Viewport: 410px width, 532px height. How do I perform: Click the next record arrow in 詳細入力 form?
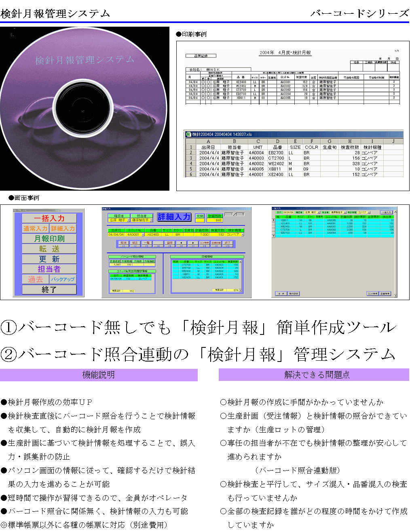pos(193,243)
